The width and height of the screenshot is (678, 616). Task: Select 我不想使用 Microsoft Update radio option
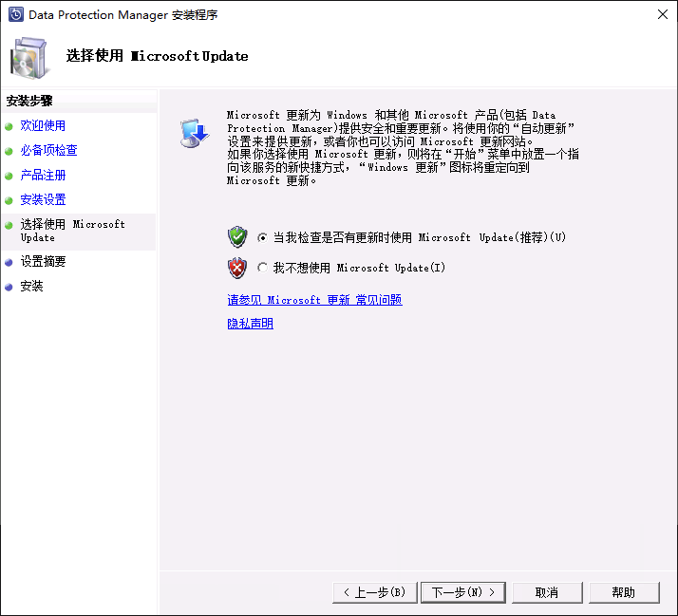pyautogui.click(x=262, y=268)
